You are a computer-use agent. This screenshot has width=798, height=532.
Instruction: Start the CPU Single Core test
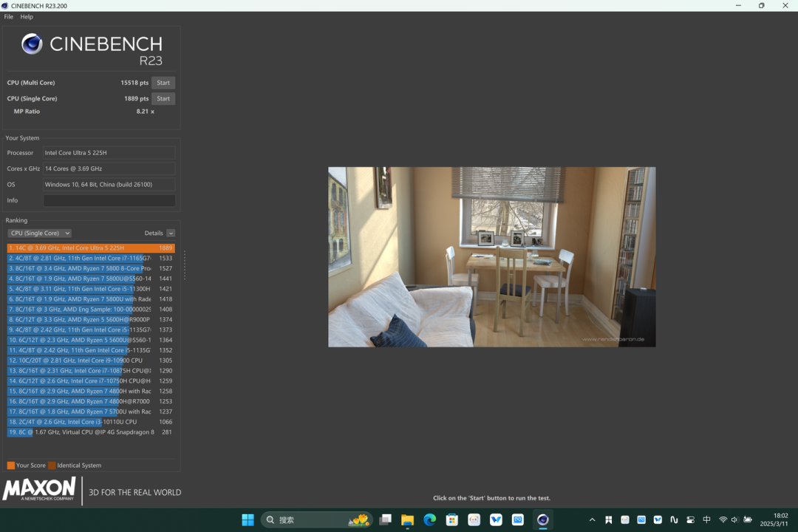pos(163,99)
